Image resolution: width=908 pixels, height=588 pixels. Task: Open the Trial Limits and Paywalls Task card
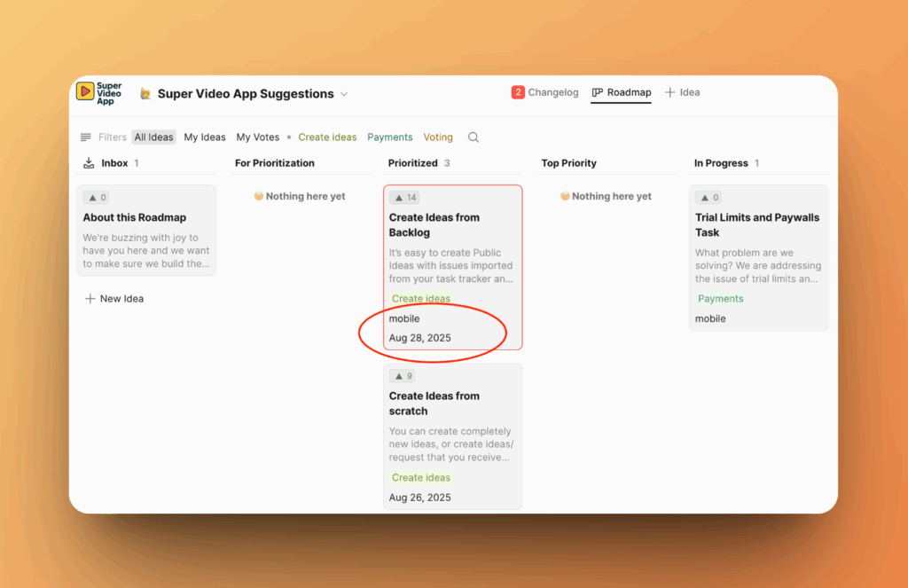pos(757,224)
